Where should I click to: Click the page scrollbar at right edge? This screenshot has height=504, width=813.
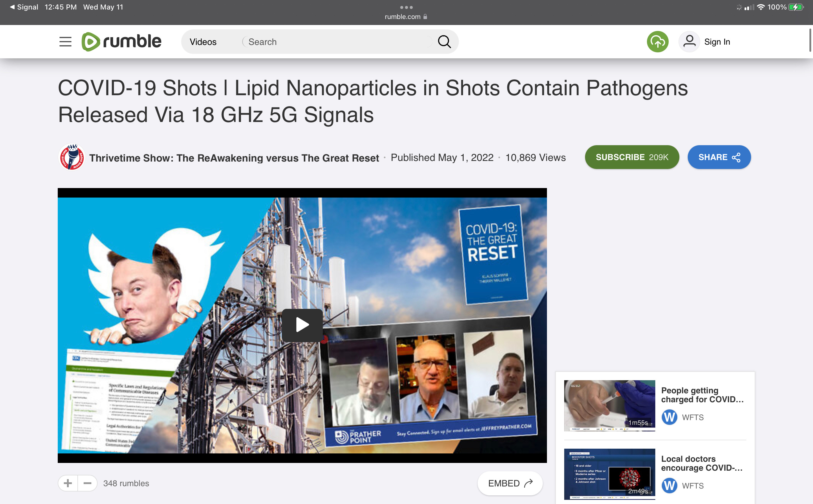[810, 40]
